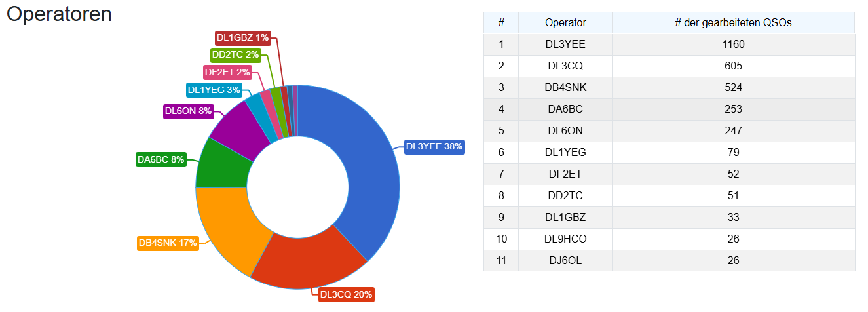Click the 'DL3YEE 38%' chart label
868x312 pixels.
point(434,147)
